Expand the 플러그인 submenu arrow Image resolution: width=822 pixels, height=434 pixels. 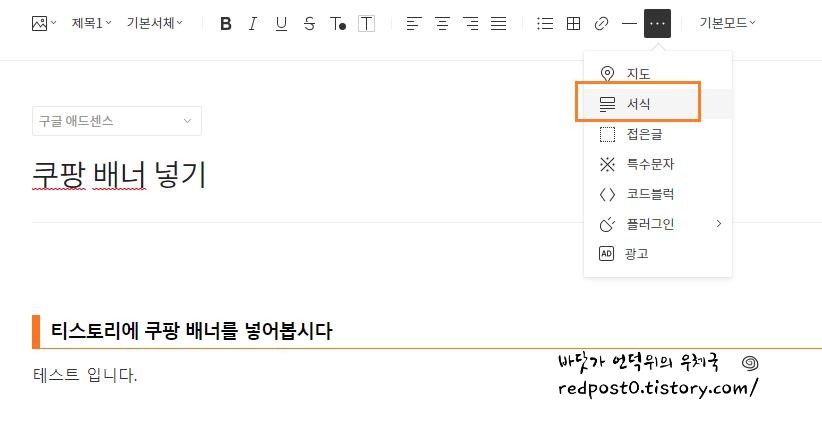[719, 224]
